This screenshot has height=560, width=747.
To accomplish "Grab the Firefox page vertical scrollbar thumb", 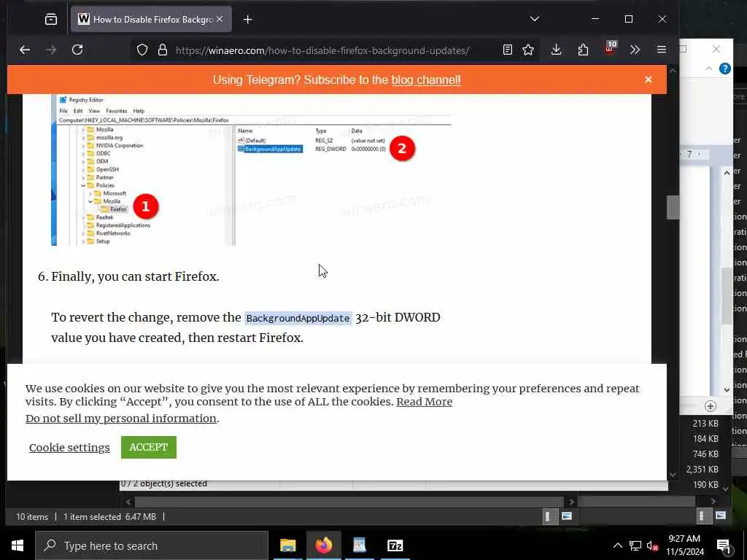I will click(673, 207).
